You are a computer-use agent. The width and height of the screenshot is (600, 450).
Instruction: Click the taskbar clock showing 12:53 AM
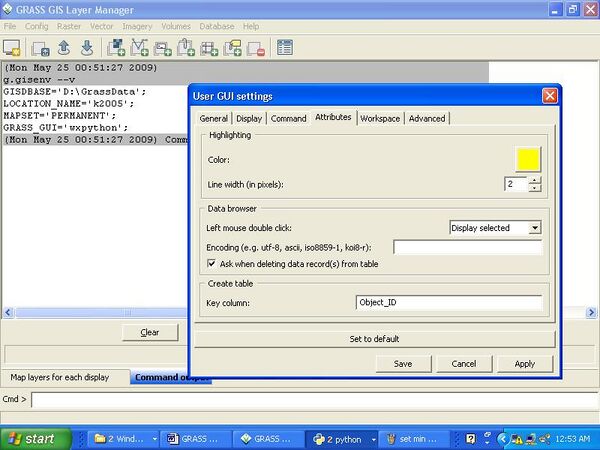coord(572,439)
